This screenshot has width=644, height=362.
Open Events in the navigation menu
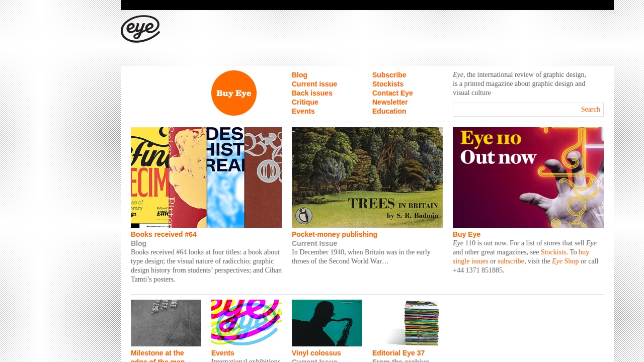pos(303,111)
